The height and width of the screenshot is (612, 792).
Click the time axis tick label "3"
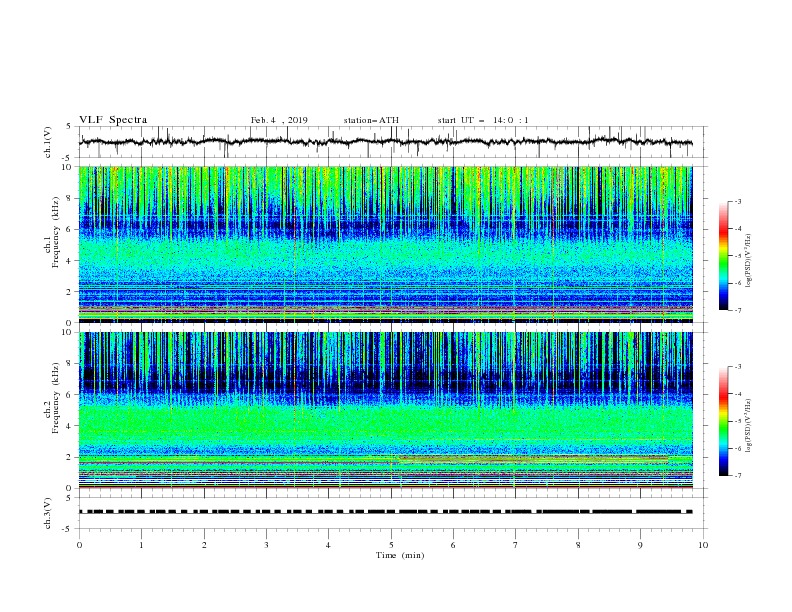click(266, 545)
